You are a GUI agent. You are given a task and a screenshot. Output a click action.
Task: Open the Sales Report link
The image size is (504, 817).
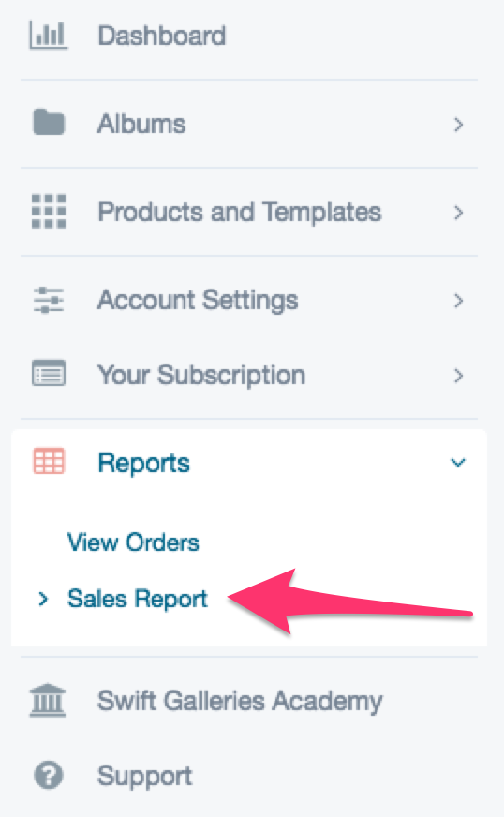coord(138,599)
